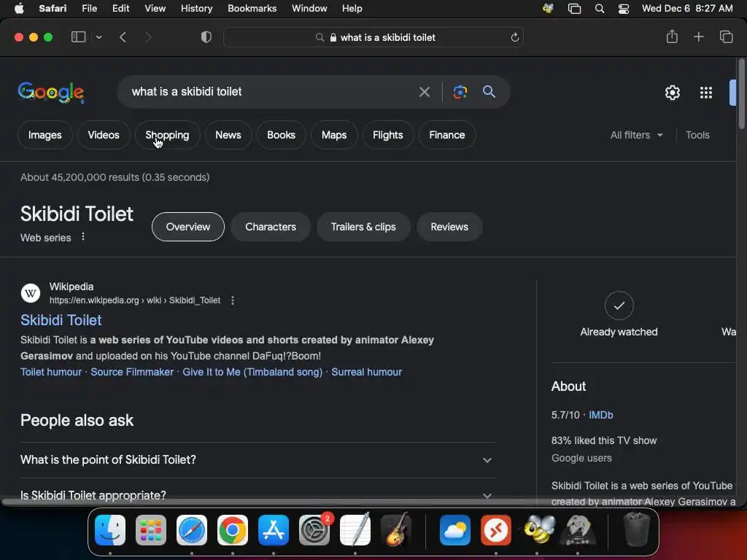747x560 pixels.
Task: Follow the Toilet humour link
Action: tap(51, 372)
